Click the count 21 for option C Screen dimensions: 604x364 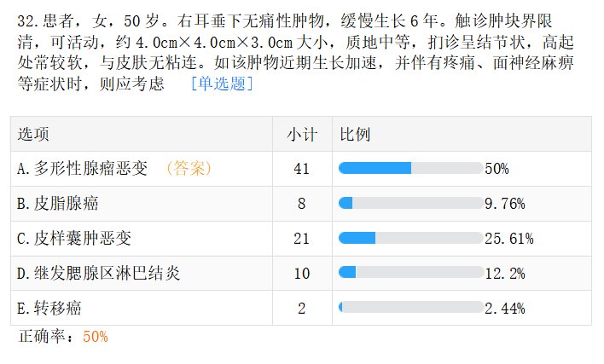pos(301,239)
